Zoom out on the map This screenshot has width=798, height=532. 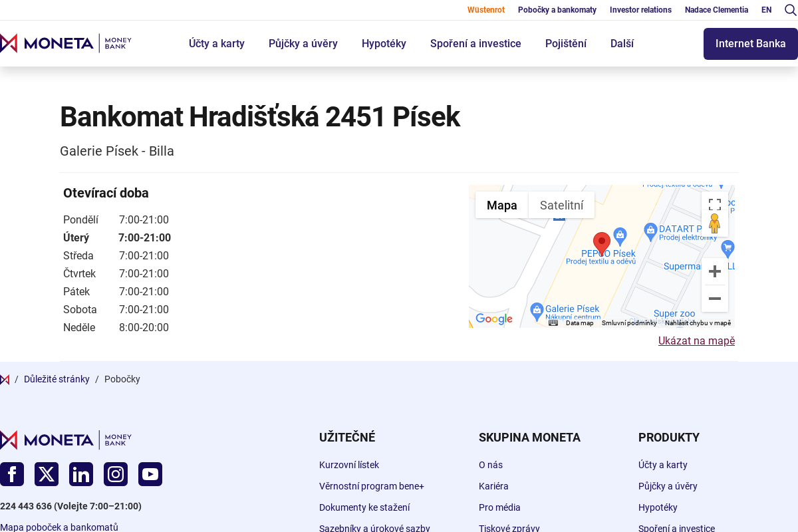[715, 299]
